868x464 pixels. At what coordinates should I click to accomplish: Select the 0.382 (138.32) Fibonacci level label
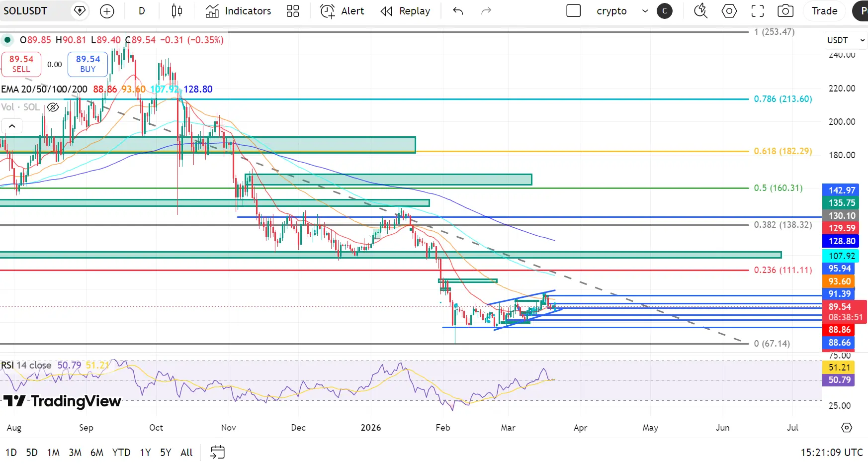(783, 225)
